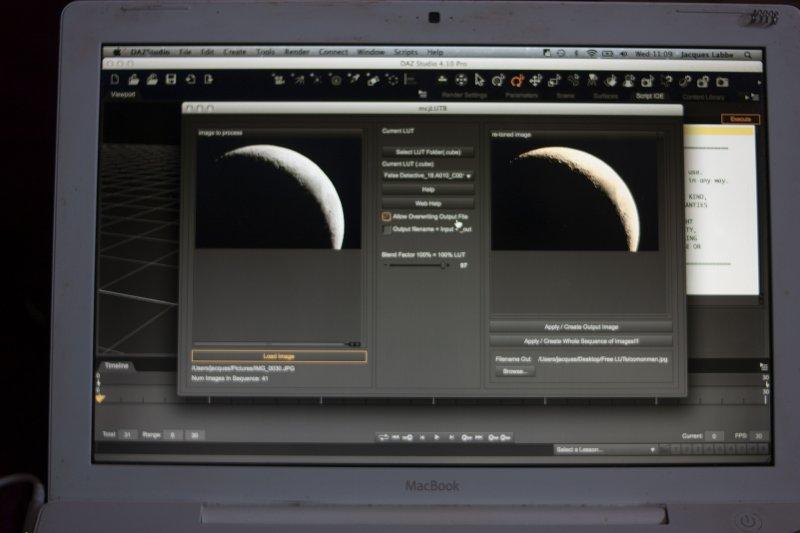This screenshot has height=533, width=800.
Task: Open the Create menu
Action: click(235, 52)
